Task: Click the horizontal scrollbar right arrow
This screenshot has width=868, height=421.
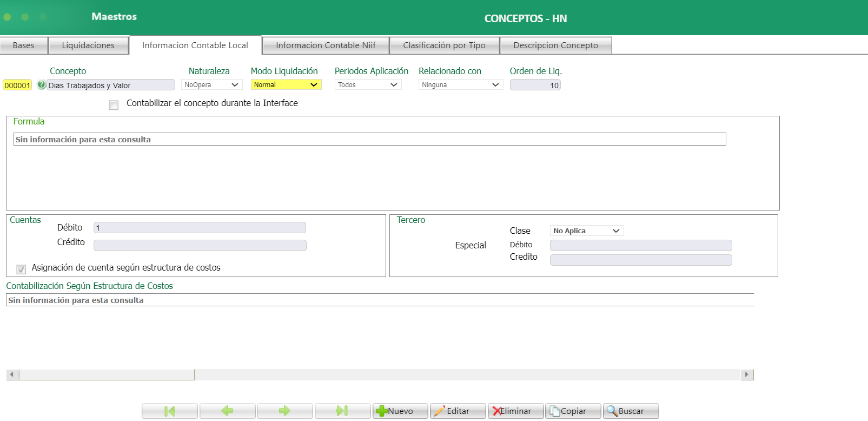Action: (747, 374)
